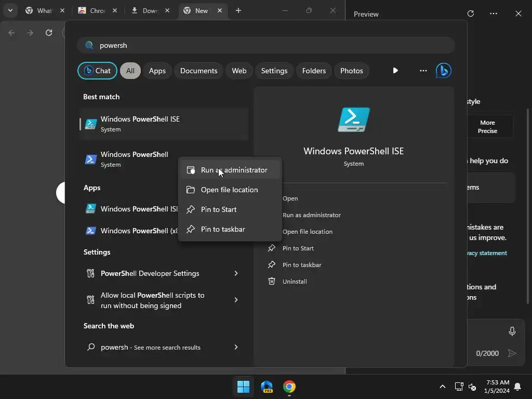Click Run as administrator in details pane
This screenshot has width=532, height=399.
click(312, 215)
